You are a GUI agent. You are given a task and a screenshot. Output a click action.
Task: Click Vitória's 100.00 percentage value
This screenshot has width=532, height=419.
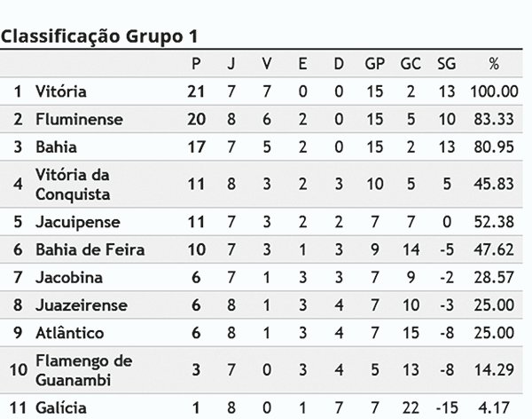pyautogui.click(x=494, y=91)
